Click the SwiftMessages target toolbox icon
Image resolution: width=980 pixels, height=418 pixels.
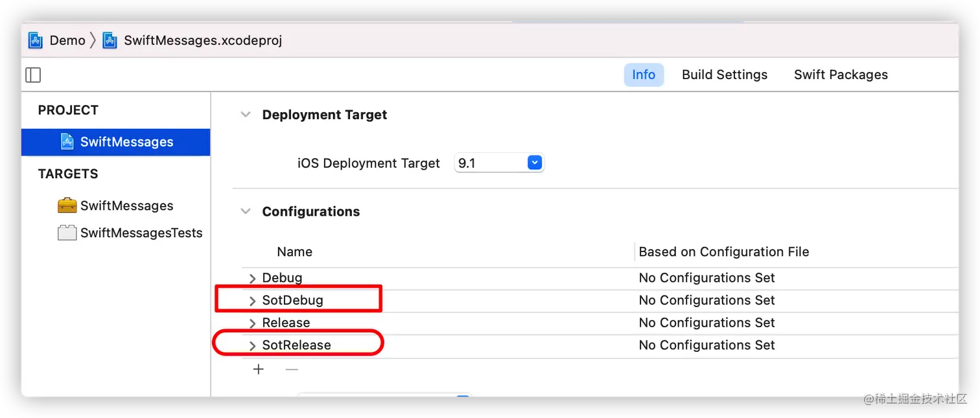click(x=67, y=206)
